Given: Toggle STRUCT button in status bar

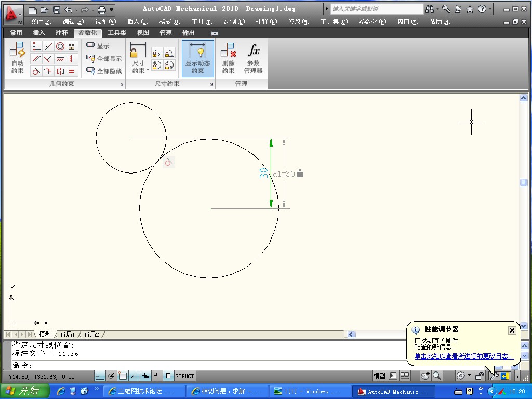Looking at the screenshot, I should [x=184, y=376].
